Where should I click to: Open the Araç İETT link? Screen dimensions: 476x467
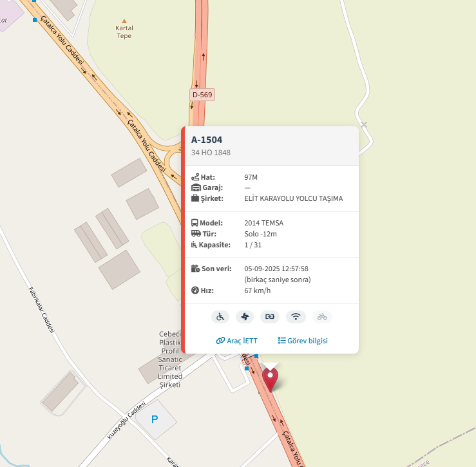(x=236, y=341)
